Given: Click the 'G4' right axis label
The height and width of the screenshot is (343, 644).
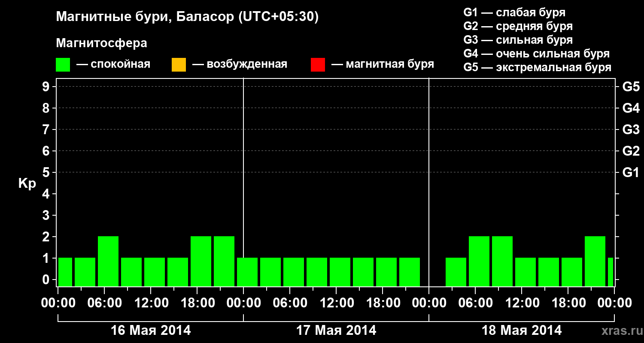Looking at the screenshot, I should 631,108.
